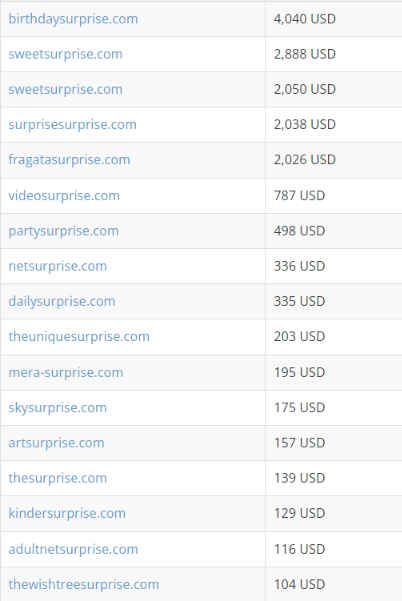Visit the surprisesurprise.com domain link
402x601 pixels.
72,125
